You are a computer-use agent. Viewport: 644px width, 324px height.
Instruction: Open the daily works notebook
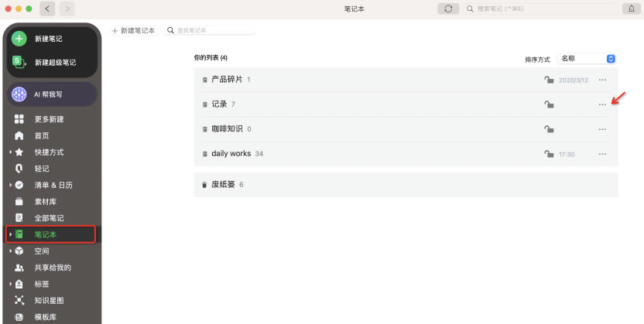tap(406, 154)
